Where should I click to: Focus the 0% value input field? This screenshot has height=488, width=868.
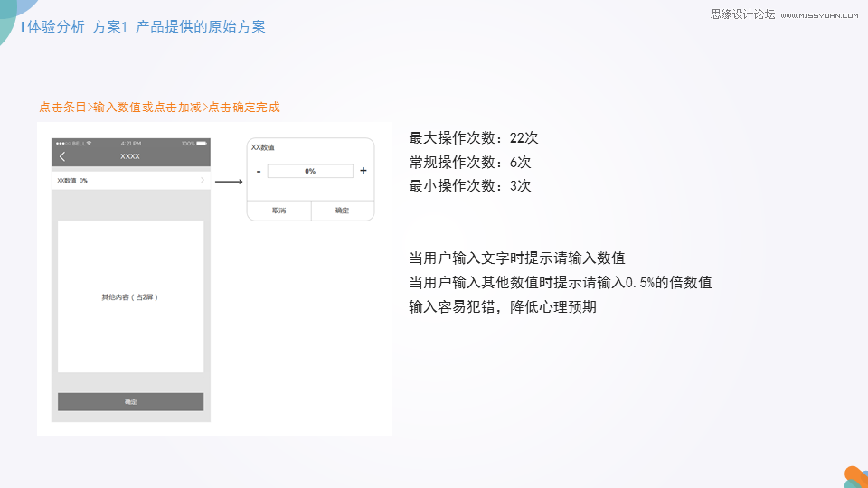(x=310, y=171)
